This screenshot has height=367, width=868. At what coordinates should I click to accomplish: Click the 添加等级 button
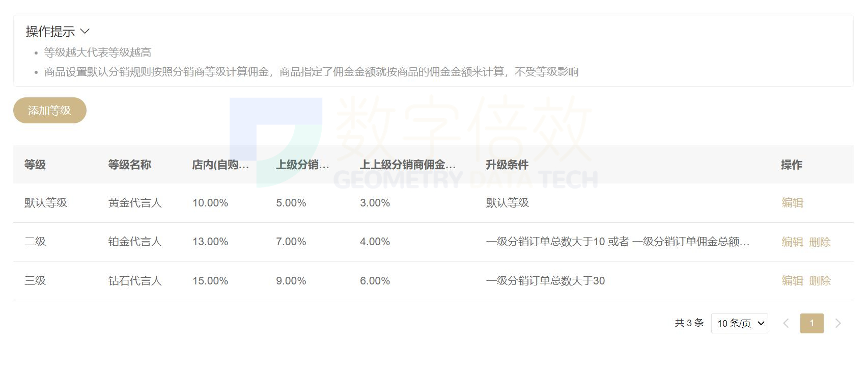[x=49, y=111]
